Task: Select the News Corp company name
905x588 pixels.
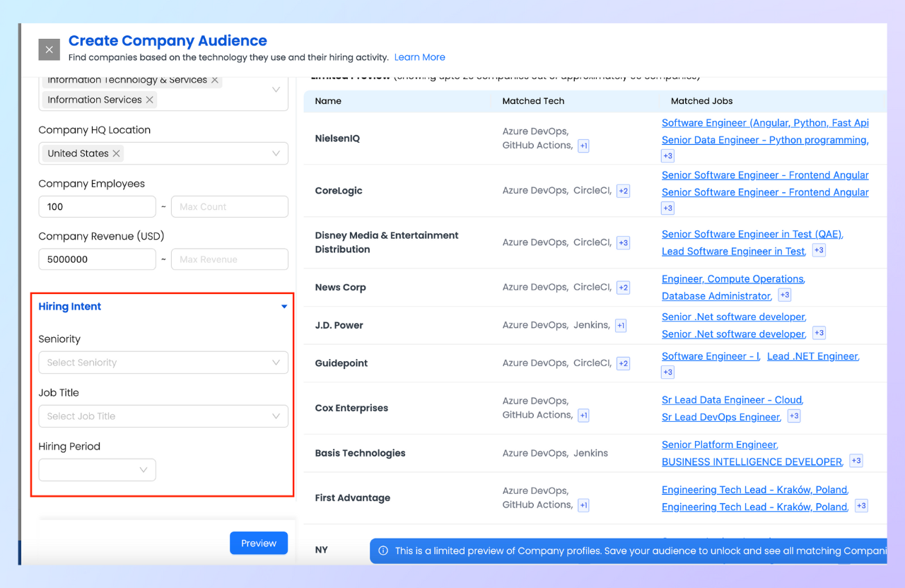Action: pyautogui.click(x=340, y=288)
